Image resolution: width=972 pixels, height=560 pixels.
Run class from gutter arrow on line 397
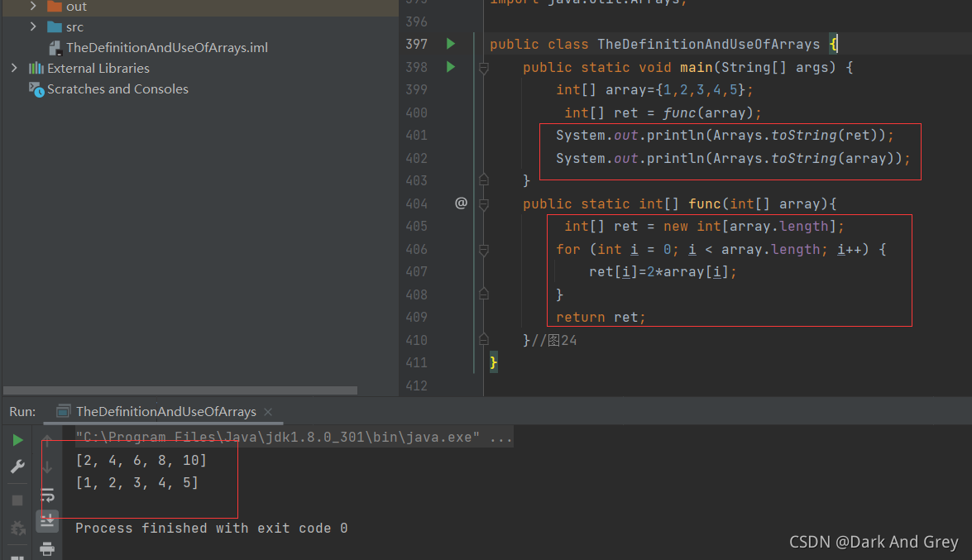tap(451, 43)
